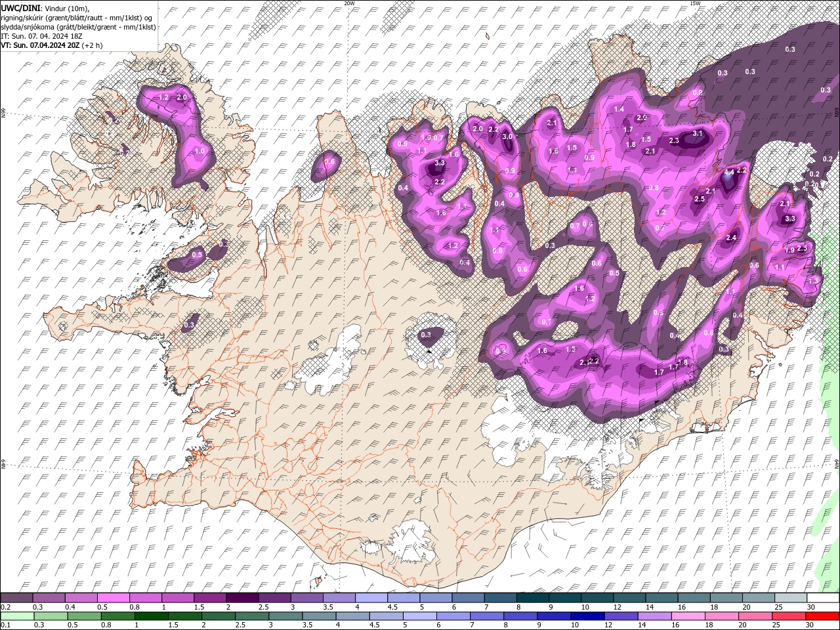This screenshot has width=840, height=630.
Task: Click the pink snow legend swatch at 0.5
Action: 113,598
